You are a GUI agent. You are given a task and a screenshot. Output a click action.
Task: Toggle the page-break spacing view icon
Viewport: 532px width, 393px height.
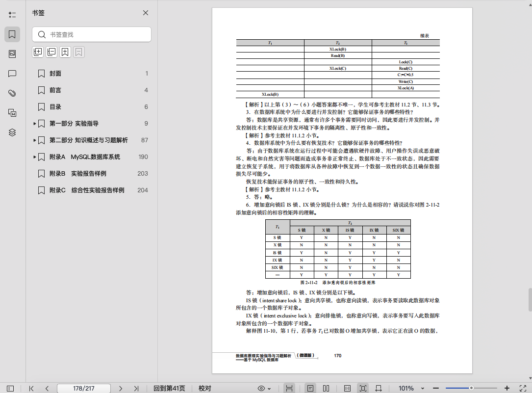289,388
